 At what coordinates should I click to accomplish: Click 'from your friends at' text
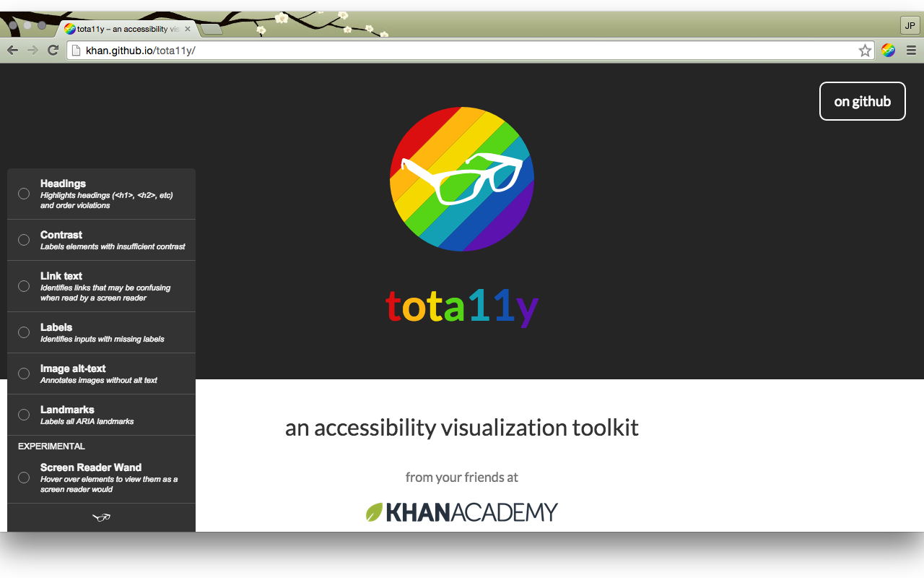point(462,477)
